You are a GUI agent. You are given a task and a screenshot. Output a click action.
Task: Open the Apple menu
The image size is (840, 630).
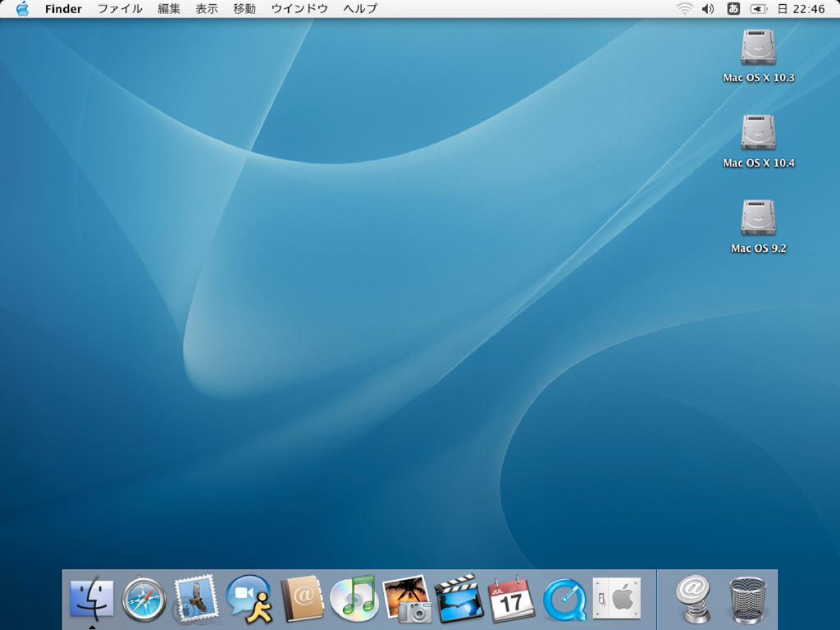[22, 8]
